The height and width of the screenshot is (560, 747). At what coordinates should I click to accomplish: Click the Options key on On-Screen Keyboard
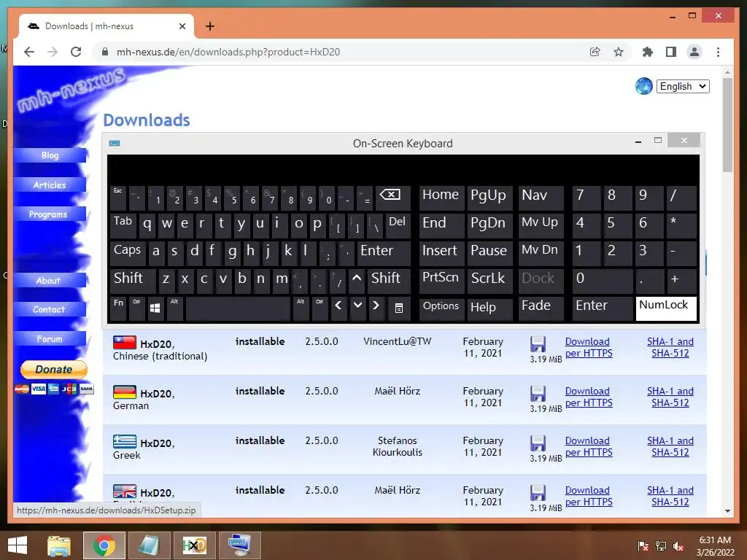(x=441, y=308)
